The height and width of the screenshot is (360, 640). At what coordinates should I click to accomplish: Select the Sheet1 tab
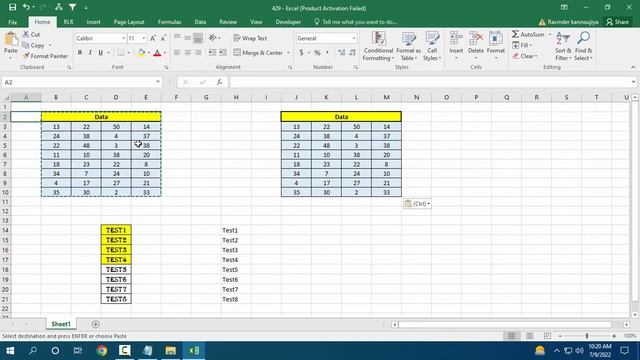(61, 324)
